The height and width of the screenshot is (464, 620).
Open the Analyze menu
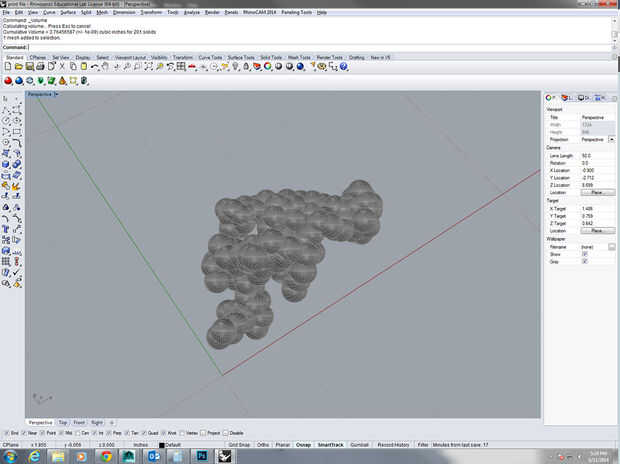pos(192,12)
